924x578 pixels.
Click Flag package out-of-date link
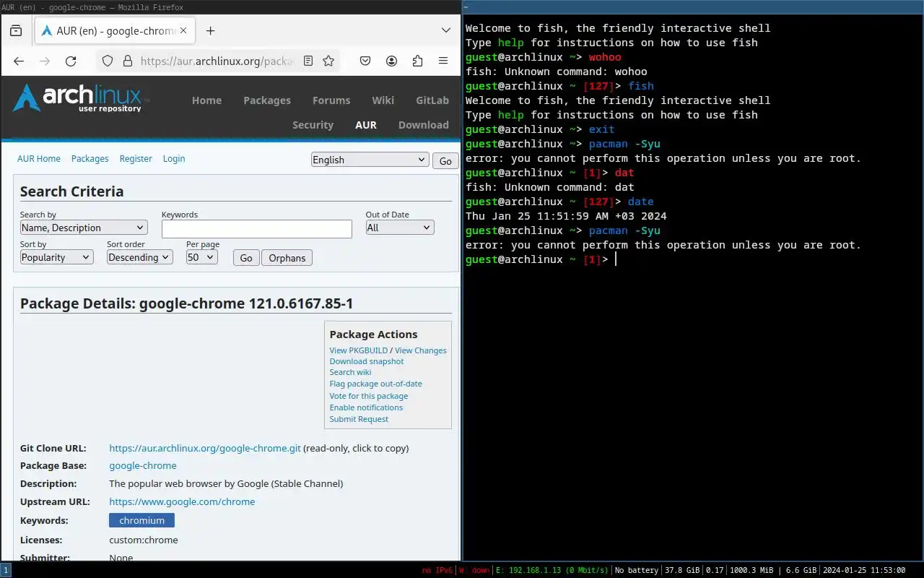coord(376,384)
